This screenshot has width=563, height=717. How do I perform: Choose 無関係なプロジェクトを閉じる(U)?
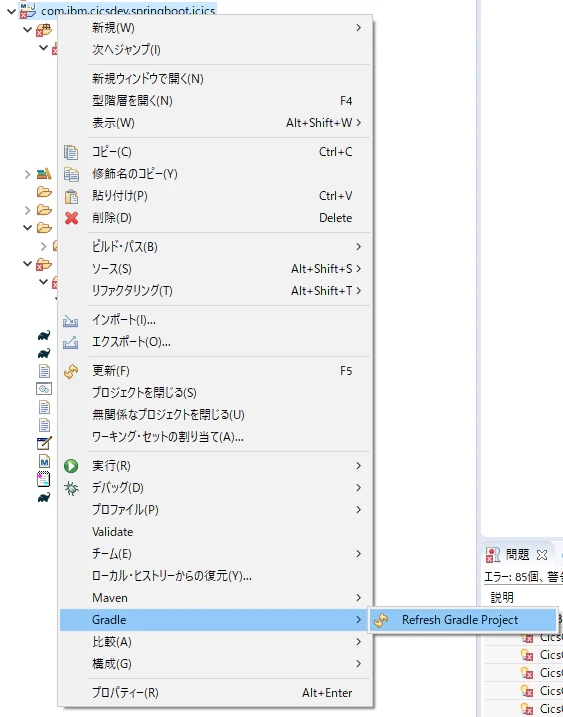[x=215, y=415]
